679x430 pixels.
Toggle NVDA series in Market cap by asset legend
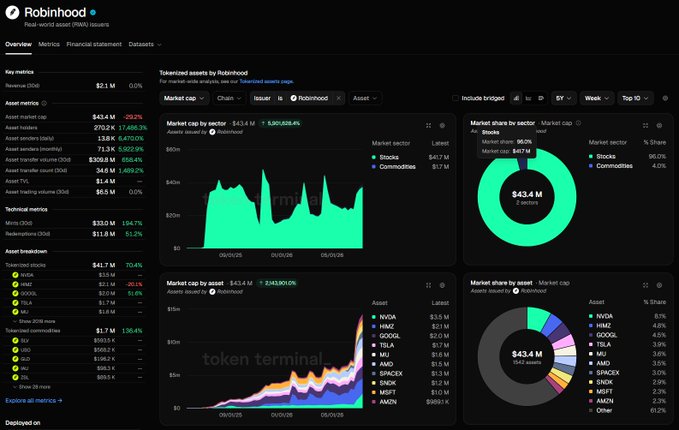(384, 317)
